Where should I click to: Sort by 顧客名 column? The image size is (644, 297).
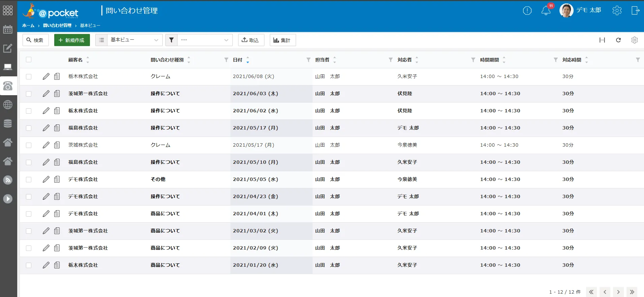pyautogui.click(x=88, y=60)
